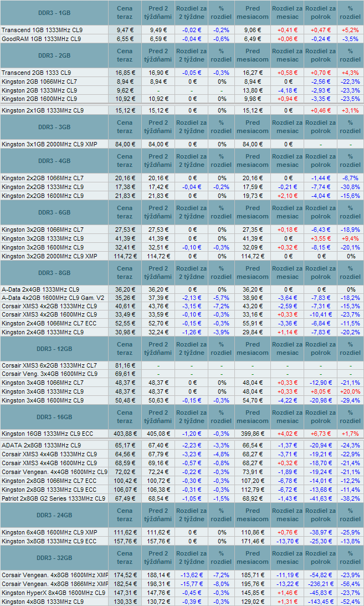Click -13,70 € value for Kingston 3x8GB 1333MHz ECC

tap(288, 541)
